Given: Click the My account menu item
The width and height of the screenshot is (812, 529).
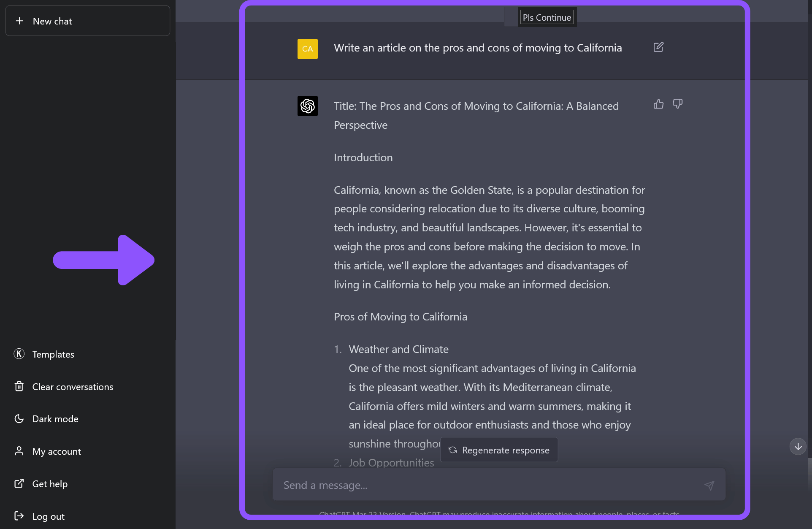Looking at the screenshot, I should tap(57, 451).
